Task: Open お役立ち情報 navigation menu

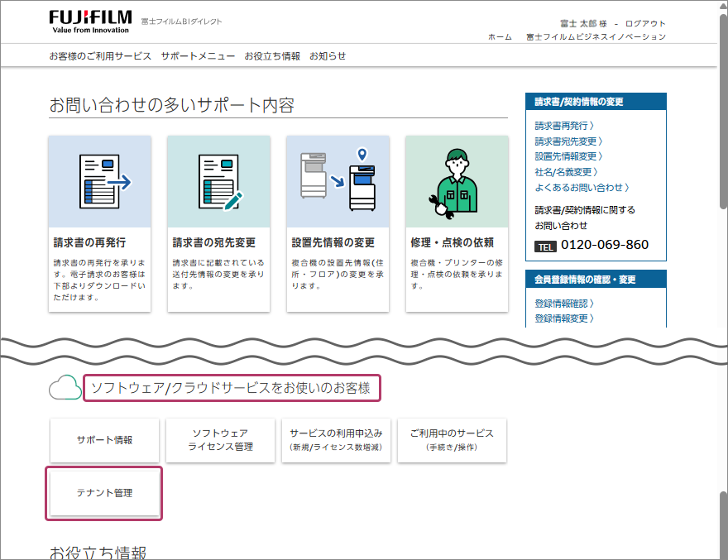Action: pyautogui.click(x=272, y=56)
